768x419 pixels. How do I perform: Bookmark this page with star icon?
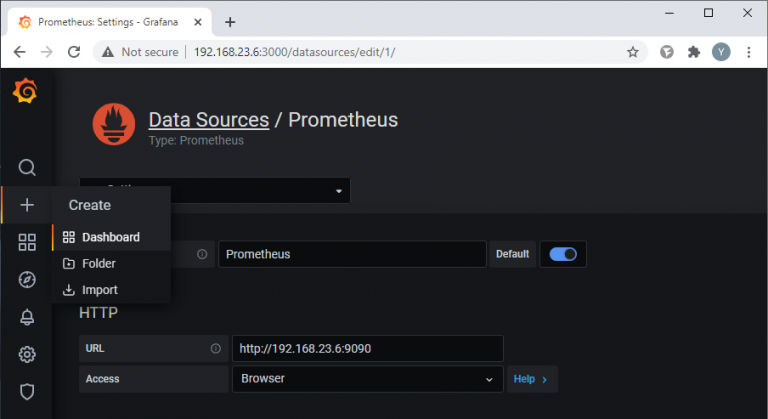tap(632, 52)
